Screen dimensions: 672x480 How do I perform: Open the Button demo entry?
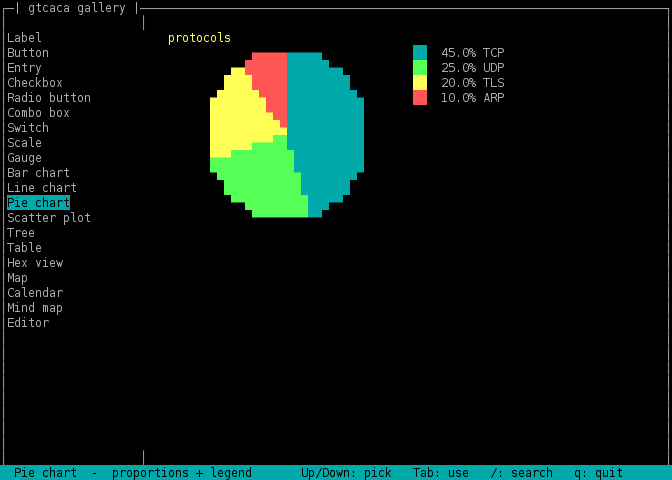(x=28, y=53)
